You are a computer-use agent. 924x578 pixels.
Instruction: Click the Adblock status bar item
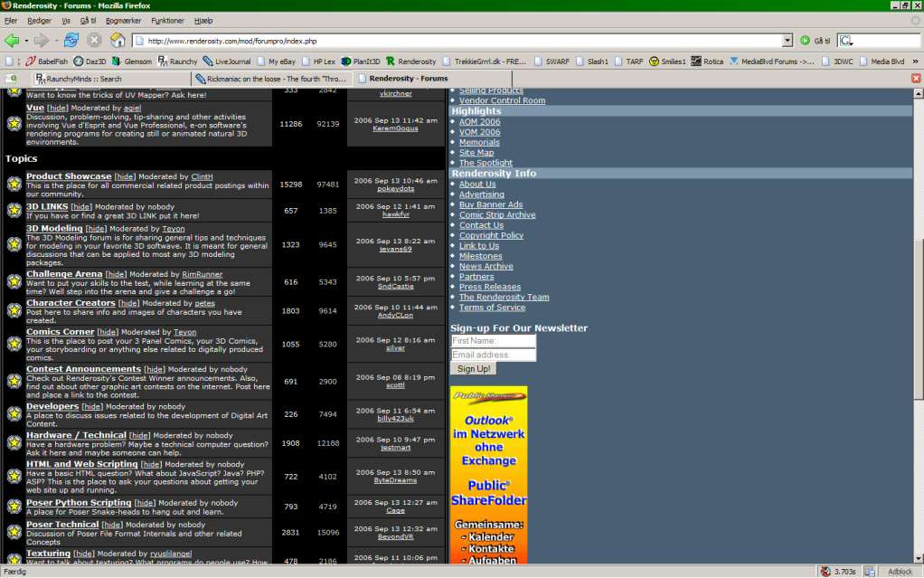point(900,572)
